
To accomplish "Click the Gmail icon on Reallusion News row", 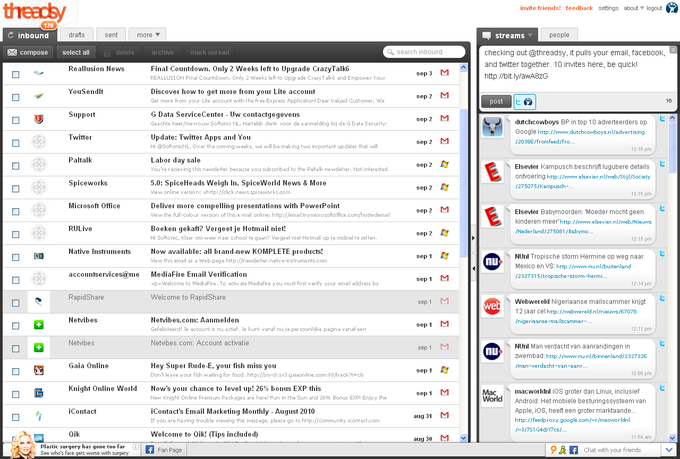I will coord(445,72).
